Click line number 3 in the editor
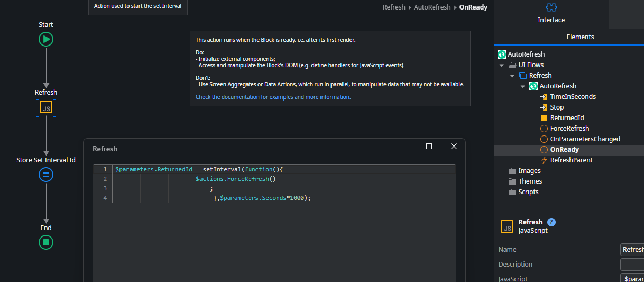Viewport: 644px width, 282px height. 105,188
